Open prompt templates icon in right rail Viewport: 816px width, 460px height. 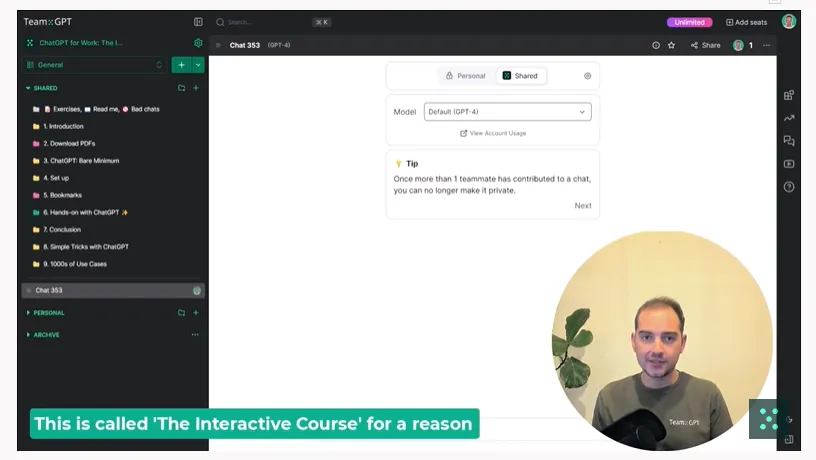coord(789,95)
